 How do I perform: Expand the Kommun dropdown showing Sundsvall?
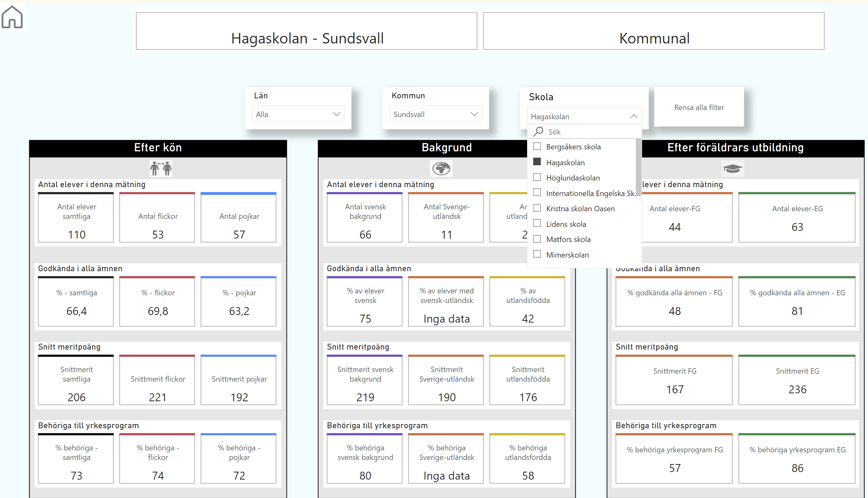click(435, 114)
